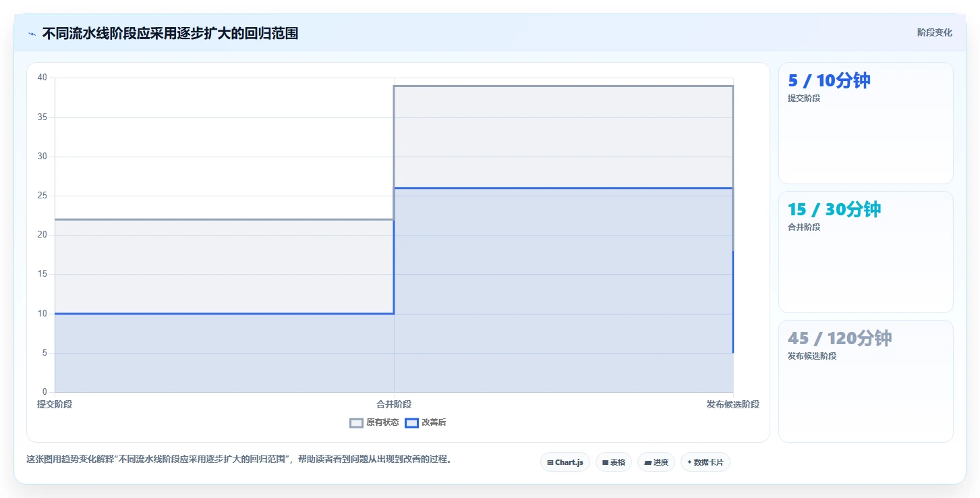This screenshot has width=980, height=498.
Task: Click the 提交阶段 x-axis label
Action: 55,404
